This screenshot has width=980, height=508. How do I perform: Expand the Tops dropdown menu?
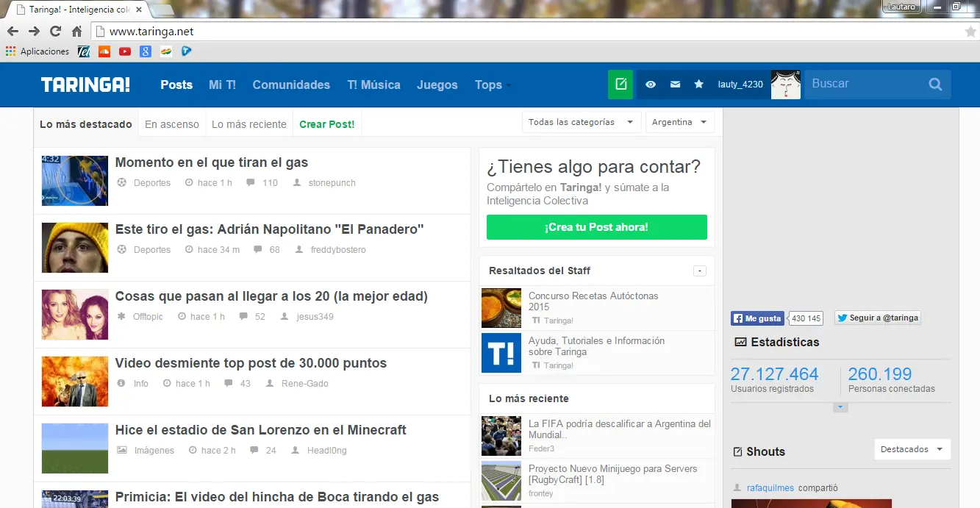tap(493, 85)
